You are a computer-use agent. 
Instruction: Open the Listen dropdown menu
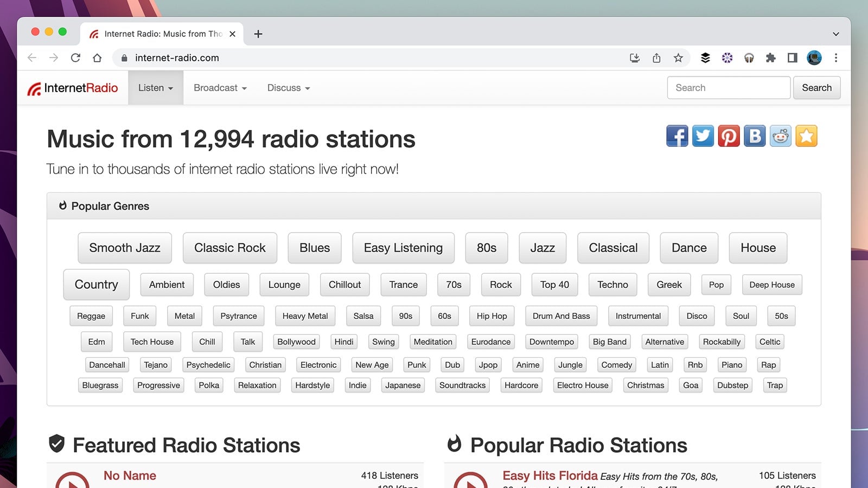(156, 88)
